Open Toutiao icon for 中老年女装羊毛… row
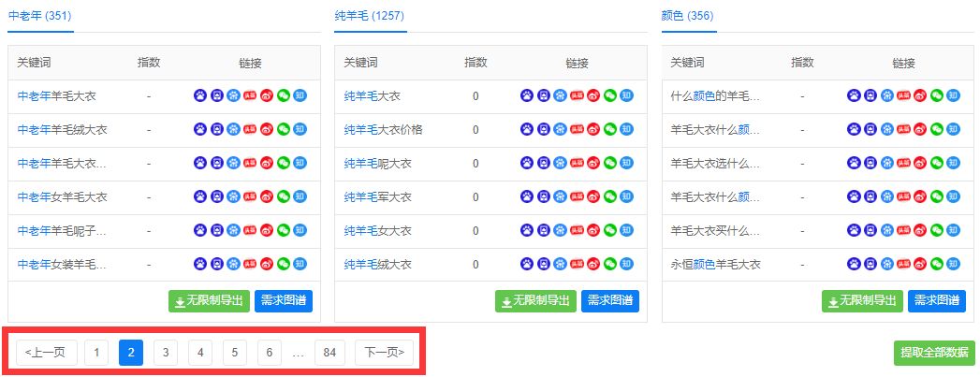980x377 pixels. pyautogui.click(x=250, y=264)
